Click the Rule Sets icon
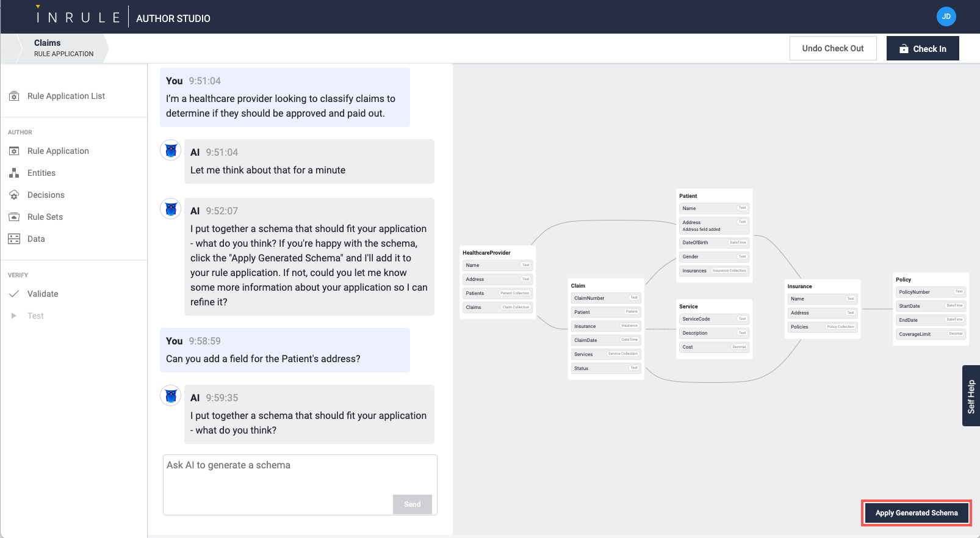 pyautogui.click(x=14, y=217)
